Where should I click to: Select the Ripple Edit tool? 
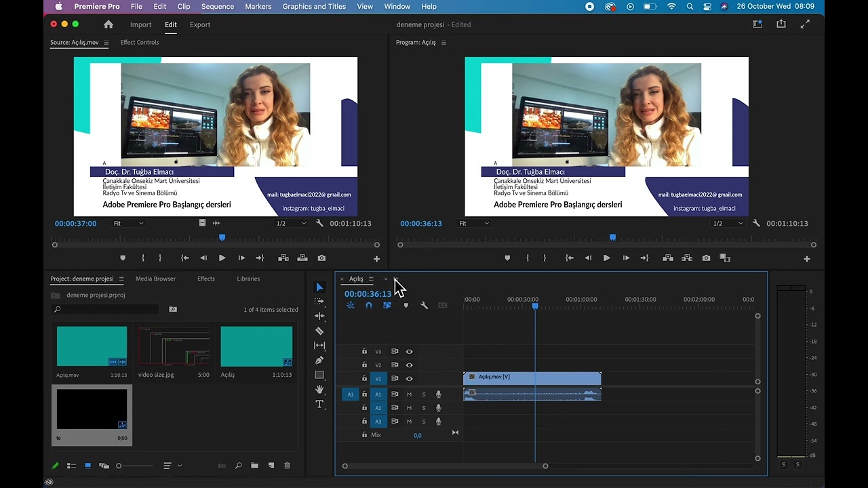[319, 316]
